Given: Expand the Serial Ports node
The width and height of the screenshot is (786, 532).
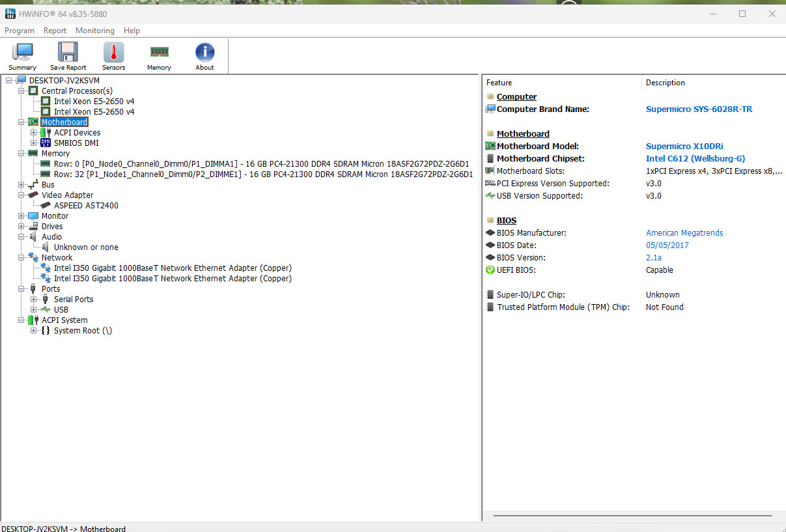Looking at the screenshot, I should 33,300.
